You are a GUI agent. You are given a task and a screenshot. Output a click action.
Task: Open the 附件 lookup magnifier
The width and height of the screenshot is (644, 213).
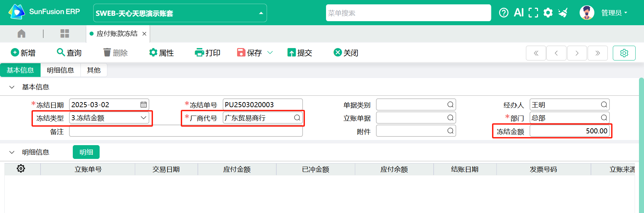tap(450, 131)
